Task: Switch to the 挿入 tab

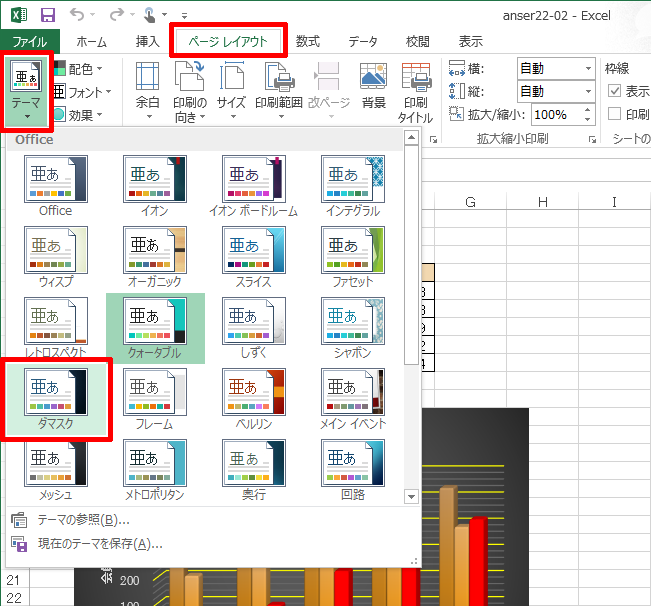Action: (x=148, y=42)
